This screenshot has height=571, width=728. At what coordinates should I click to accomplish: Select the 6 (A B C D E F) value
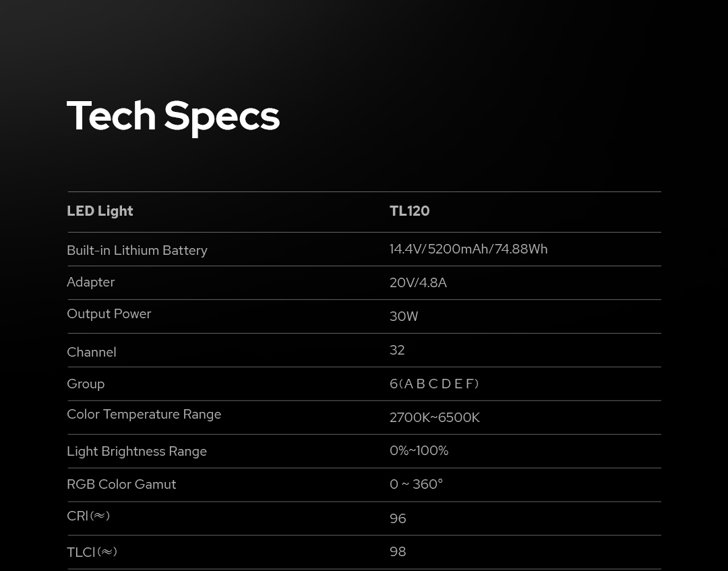pos(434,384)
